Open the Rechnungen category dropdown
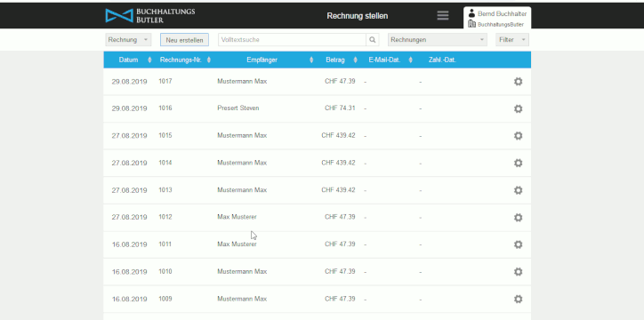Image resolution: width=644 pixels, height=320 pixels. [x=438, y=40]
